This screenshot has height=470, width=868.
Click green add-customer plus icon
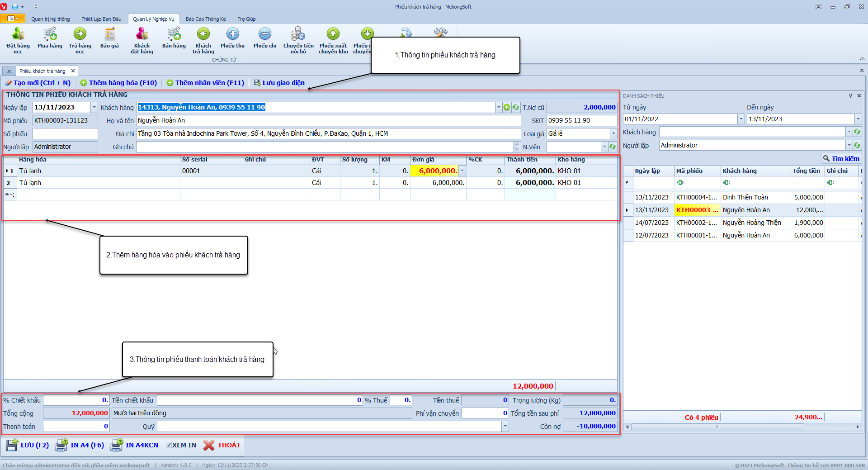[507, 107]
